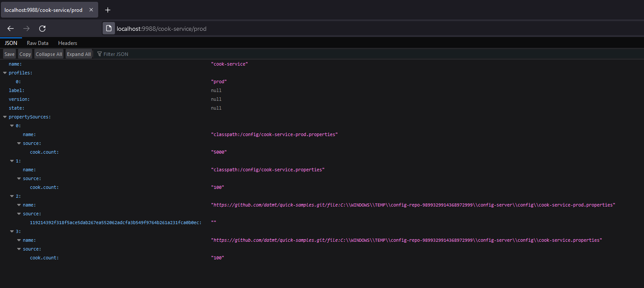Click the Filter JSON funnel icon

click(x=99, y=54)
